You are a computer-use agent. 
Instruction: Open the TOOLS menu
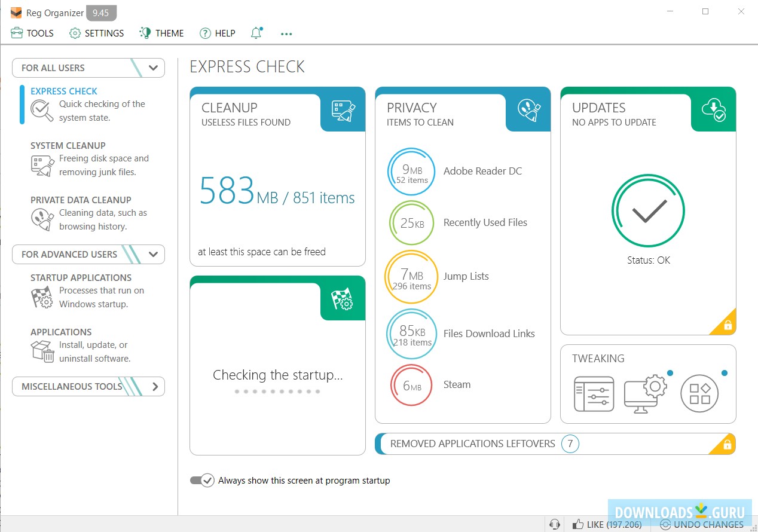(32, 33)
